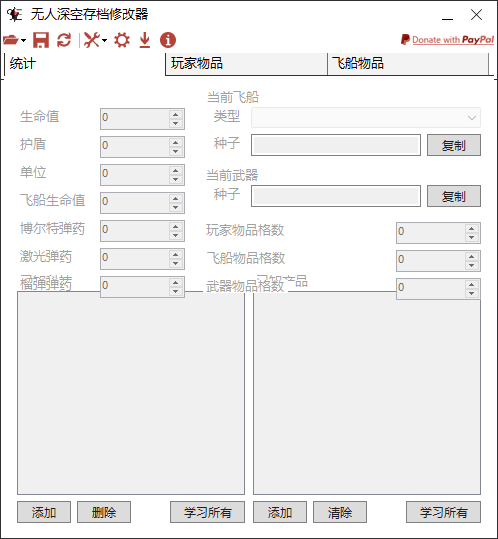Decrease 博尔特弹药 with down arrow
This screenshot has width=498, height=539.
click(x=176, y=235)
